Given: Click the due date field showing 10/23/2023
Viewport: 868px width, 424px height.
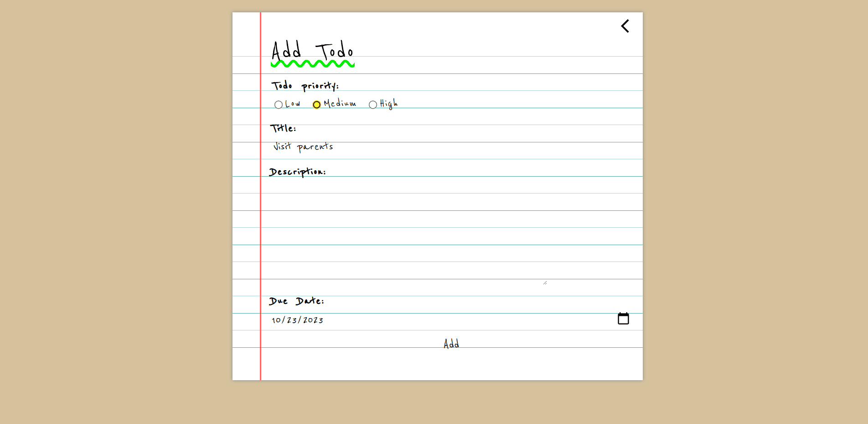Looking at the screenshot, I should pos(451,319).
